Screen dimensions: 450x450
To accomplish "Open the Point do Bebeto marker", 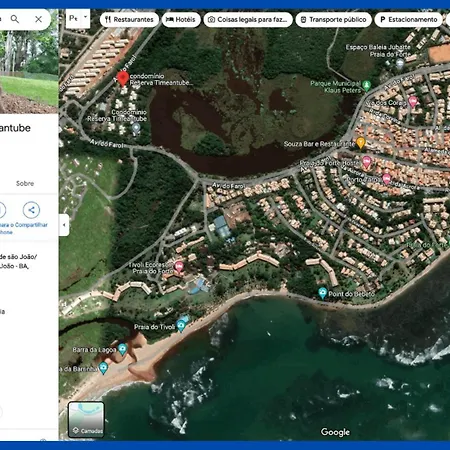I will 322,293.
